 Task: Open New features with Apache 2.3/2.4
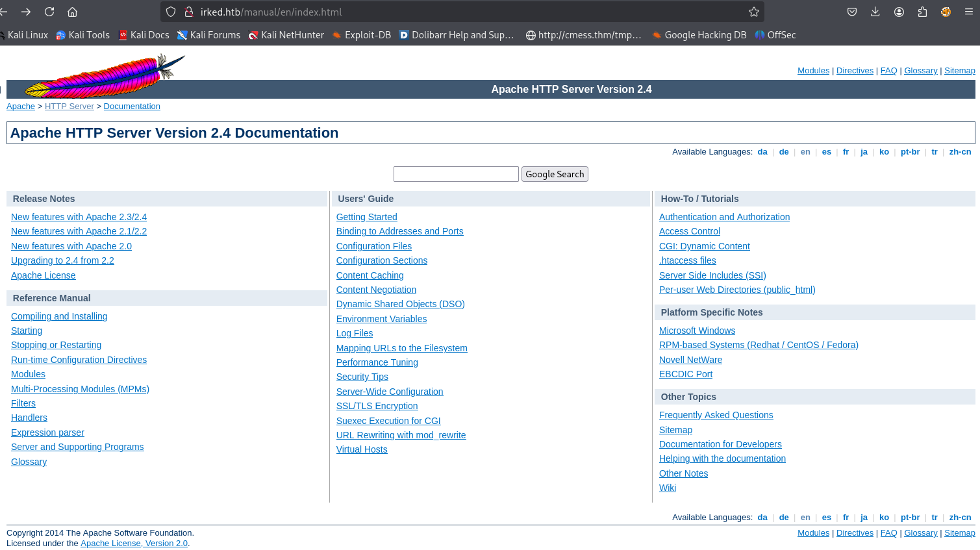79,217
